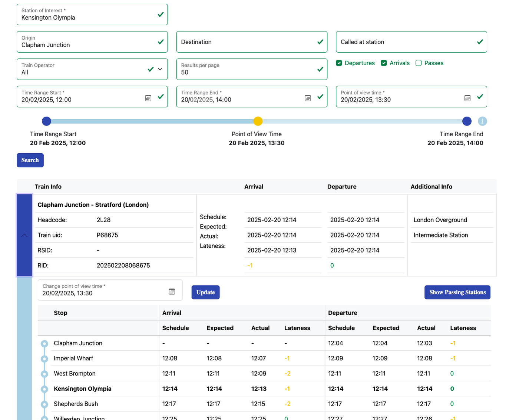Collapse the Clapham Junction - Stratford train details
The image size is (519, 420).
click(24, 235)
